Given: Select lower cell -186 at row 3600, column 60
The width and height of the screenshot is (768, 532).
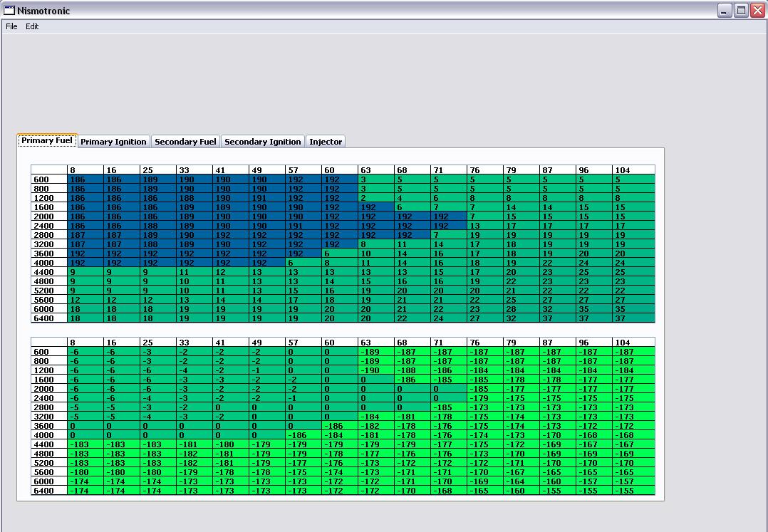Looking at the screenshot, I should [339, 426].
